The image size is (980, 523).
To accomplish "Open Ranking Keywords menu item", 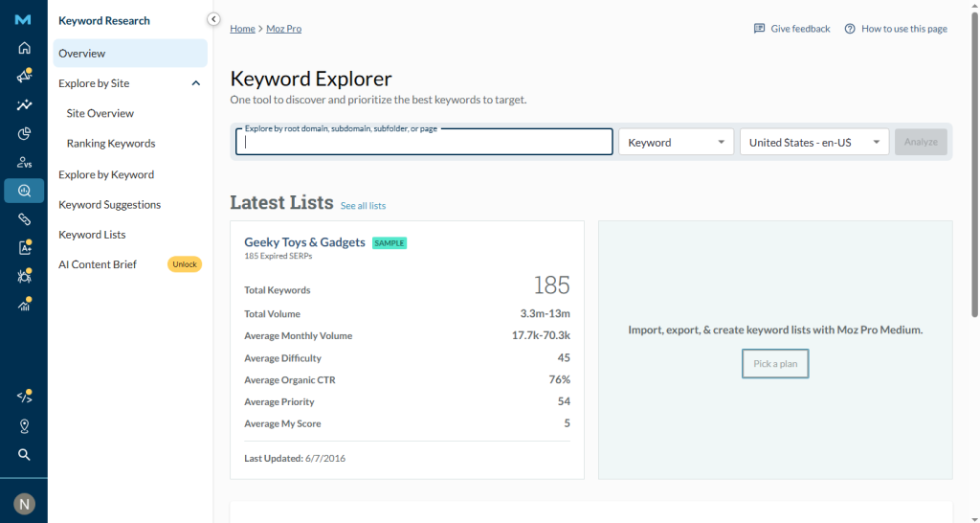I will pyautogui.click(x=111, y=144).
